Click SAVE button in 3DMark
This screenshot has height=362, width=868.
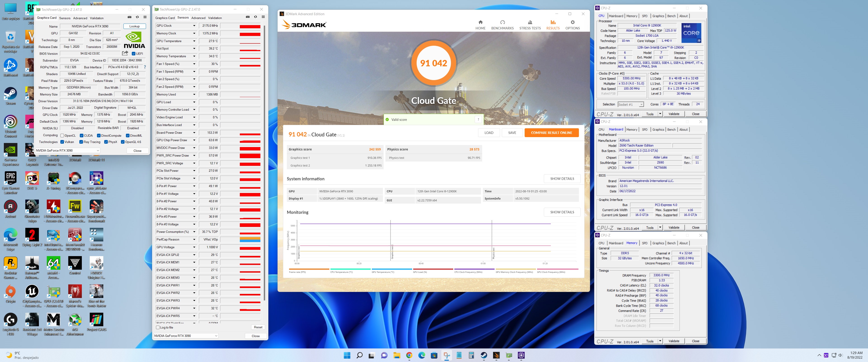coord(512,133)
